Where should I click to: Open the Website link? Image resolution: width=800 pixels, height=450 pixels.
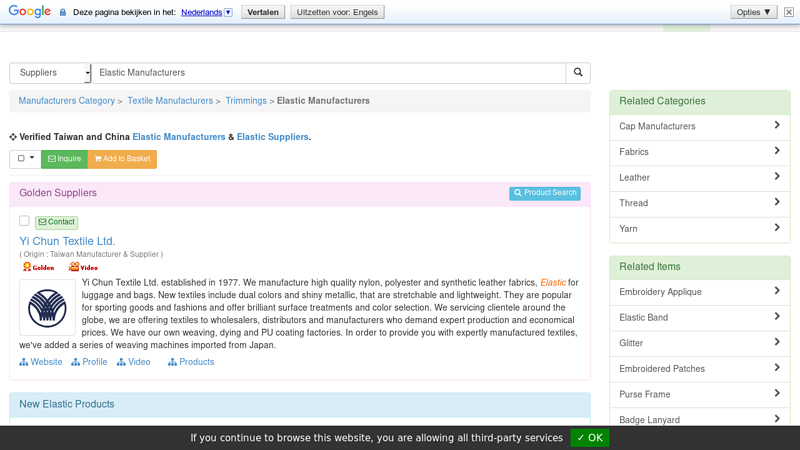click(41, 362)
